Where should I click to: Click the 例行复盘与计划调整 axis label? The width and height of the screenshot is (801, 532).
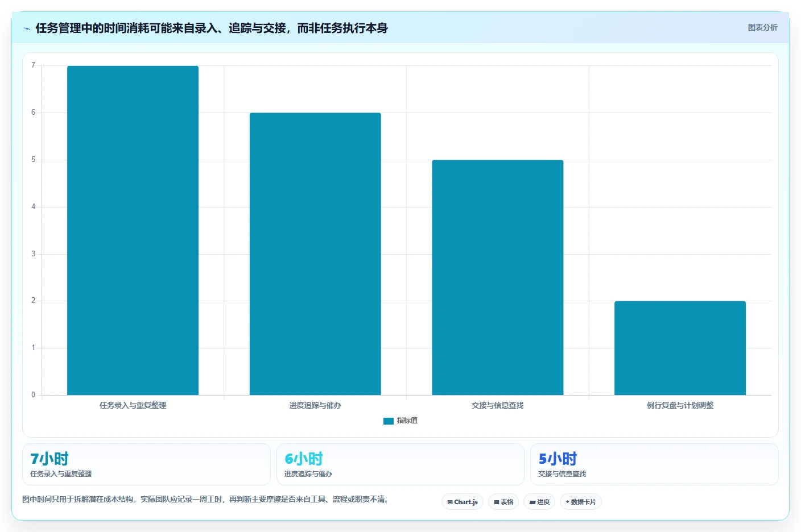pyautogui.click(x=680, y=405)
